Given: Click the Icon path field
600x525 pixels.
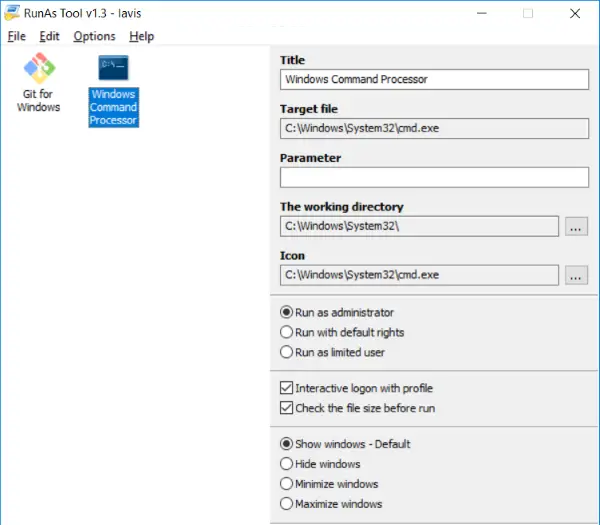Looking at the screenshot, I should (419, 275).
